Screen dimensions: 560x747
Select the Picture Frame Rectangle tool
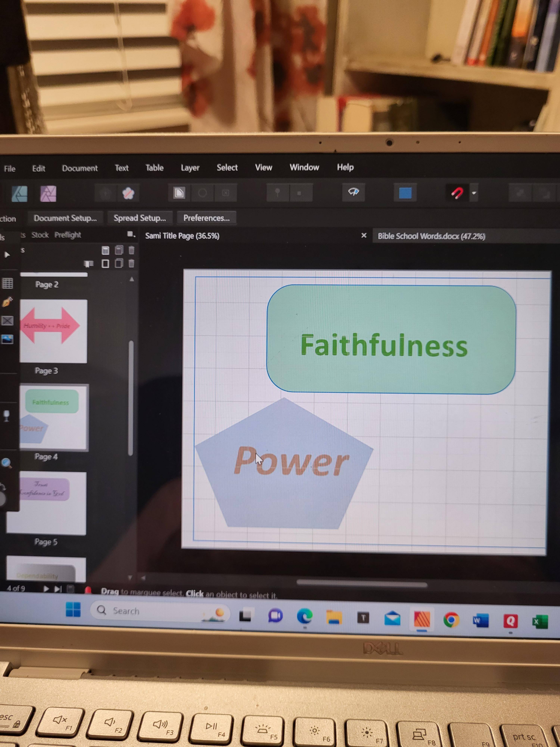pos(7,320)
